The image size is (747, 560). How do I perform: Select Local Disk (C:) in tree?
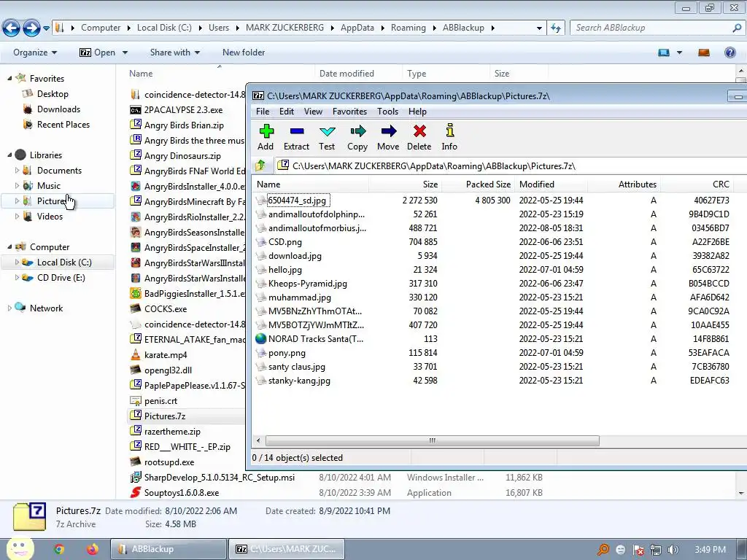pyautogui.click(x=57, y=262)
